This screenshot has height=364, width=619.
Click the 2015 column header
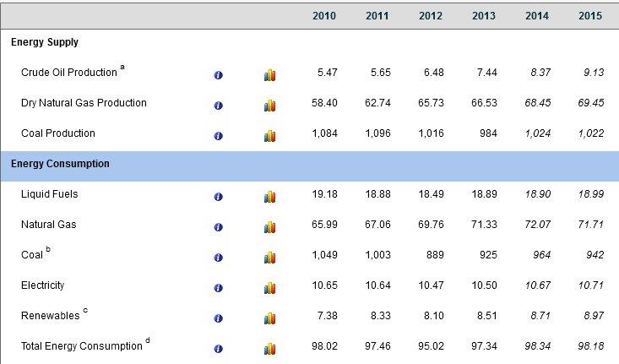[589, 16]
